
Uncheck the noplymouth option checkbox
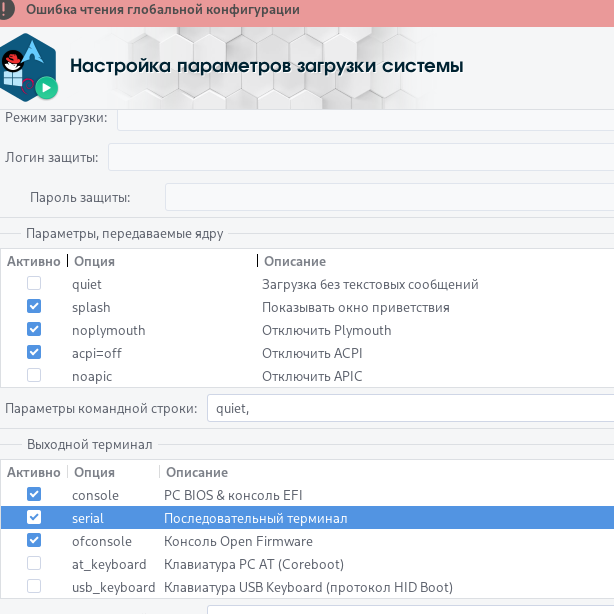click(x=34, y=329)
